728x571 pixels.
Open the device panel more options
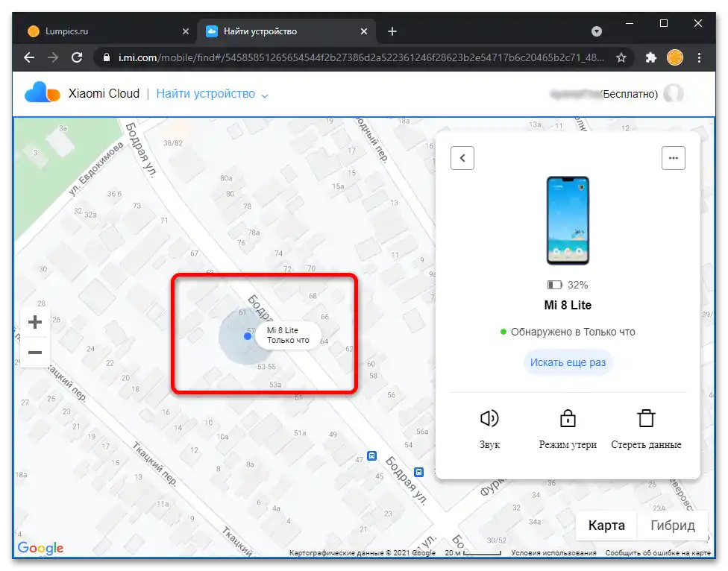pos(674,158)
